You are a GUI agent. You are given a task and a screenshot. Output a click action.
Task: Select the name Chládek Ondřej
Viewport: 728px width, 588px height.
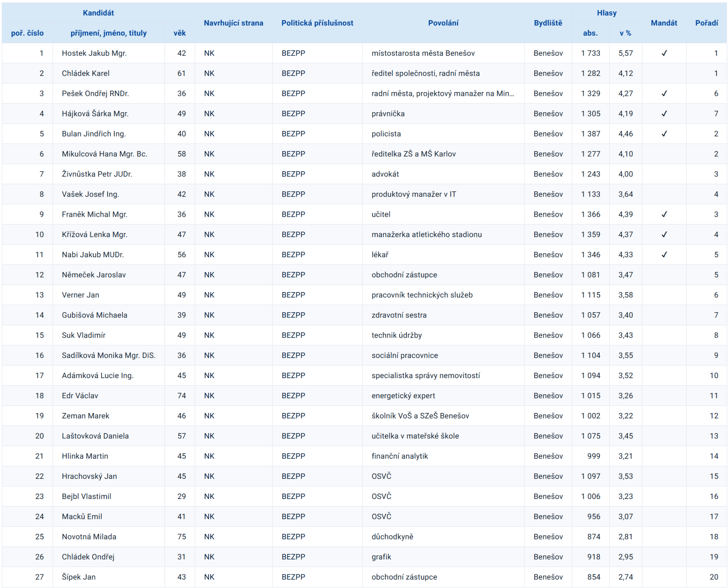(x=88, y=557)
